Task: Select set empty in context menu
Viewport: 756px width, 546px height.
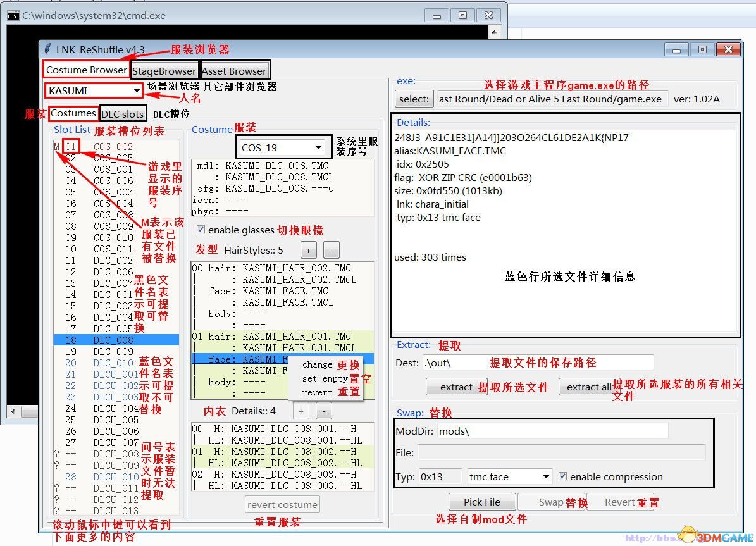Action: pyautogui.click(x=325, y=378)
